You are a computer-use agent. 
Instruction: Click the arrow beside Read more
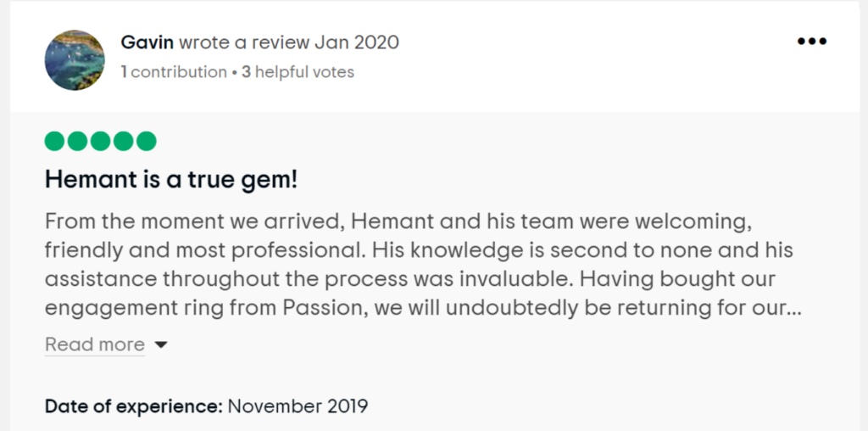click(160, 345)
